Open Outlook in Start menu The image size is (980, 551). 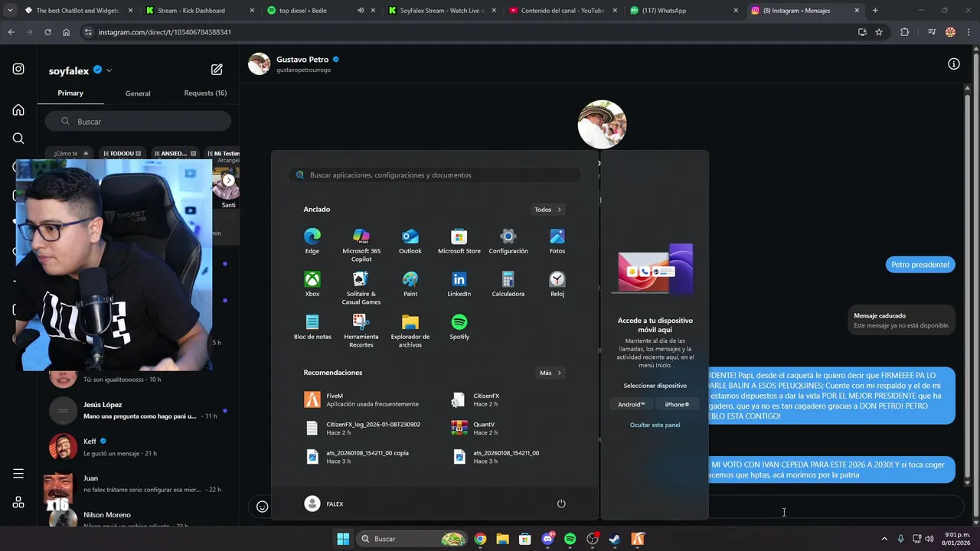coord(410,241)
